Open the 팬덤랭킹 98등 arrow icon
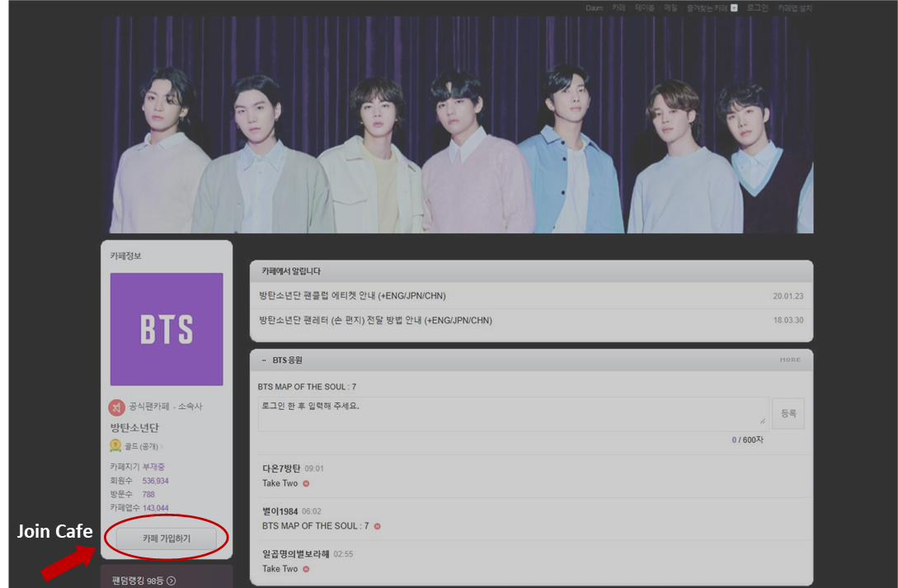898x588 pixels. pos(172,581)
